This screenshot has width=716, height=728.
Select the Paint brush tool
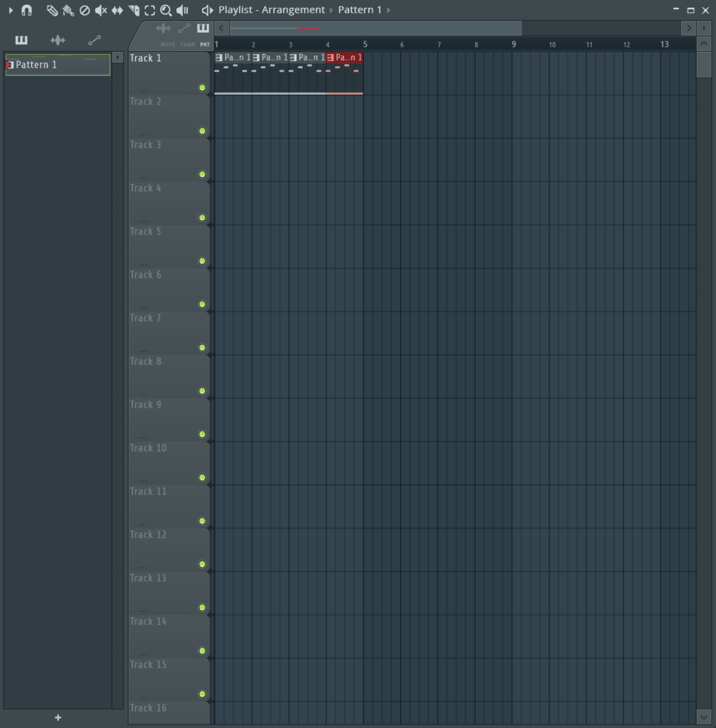[x=68, y=10]
